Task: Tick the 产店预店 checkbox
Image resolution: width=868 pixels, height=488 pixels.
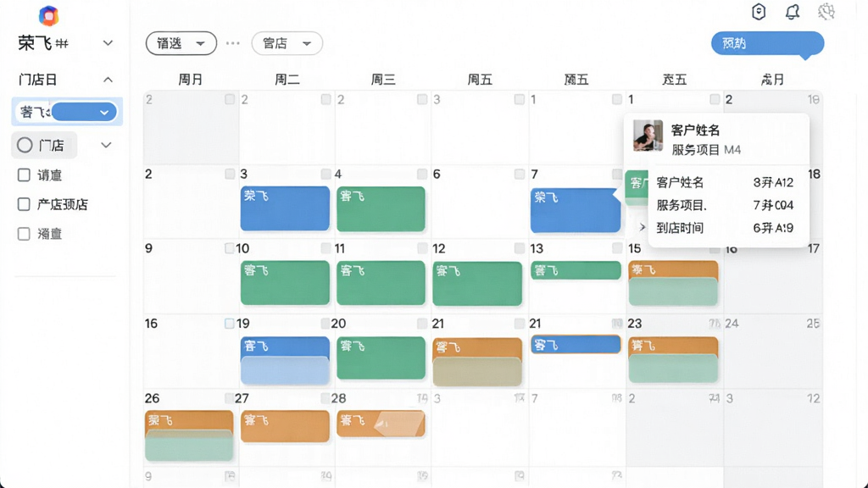Action: click(24, 204)
